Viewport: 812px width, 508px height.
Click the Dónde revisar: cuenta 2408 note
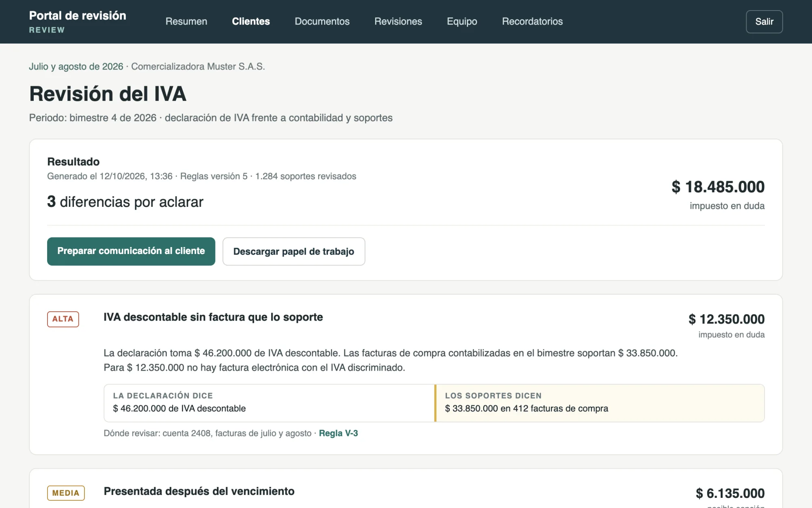click(x=207, y=433)
